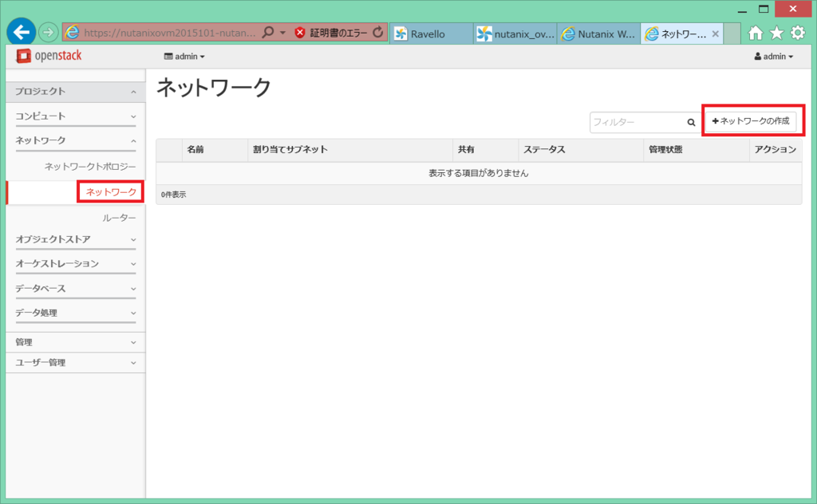817x504 pixels.
Task: Click the certificate error shield icon
Action: pos(300,33)
